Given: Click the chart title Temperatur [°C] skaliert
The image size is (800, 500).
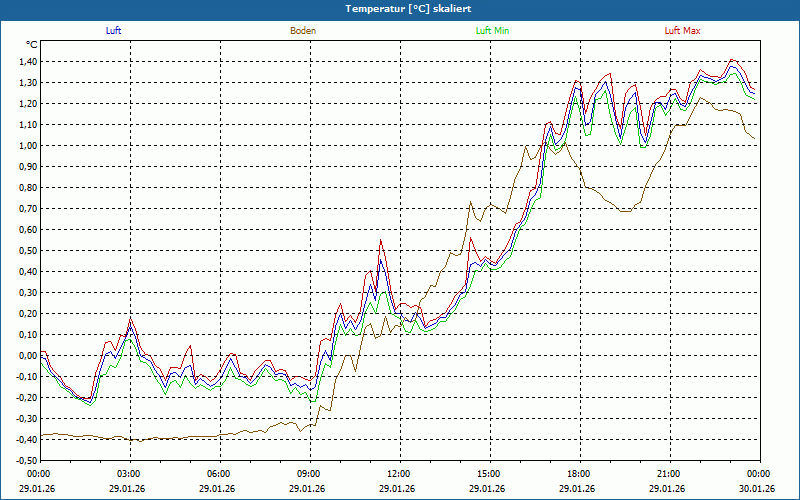Looking at the screenshot, I should [400, 8].
